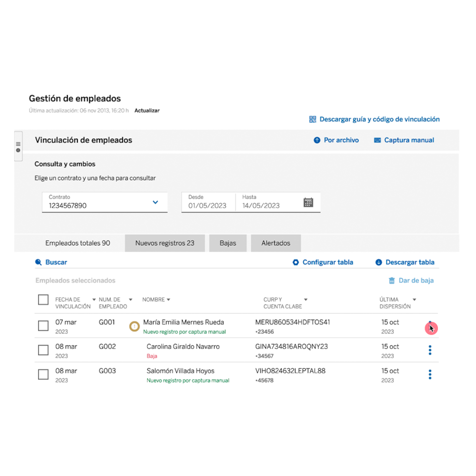Open the calendar date picker icon
This screenshot has width=476, height=476.
point(308,202)
